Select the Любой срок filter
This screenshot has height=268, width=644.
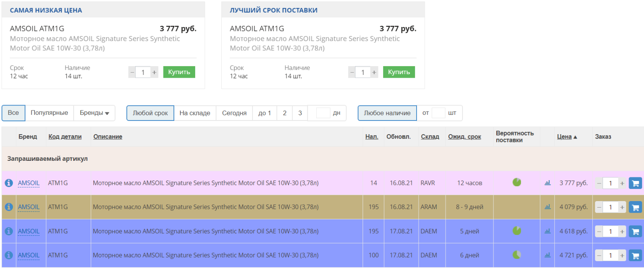pos(150,113)
